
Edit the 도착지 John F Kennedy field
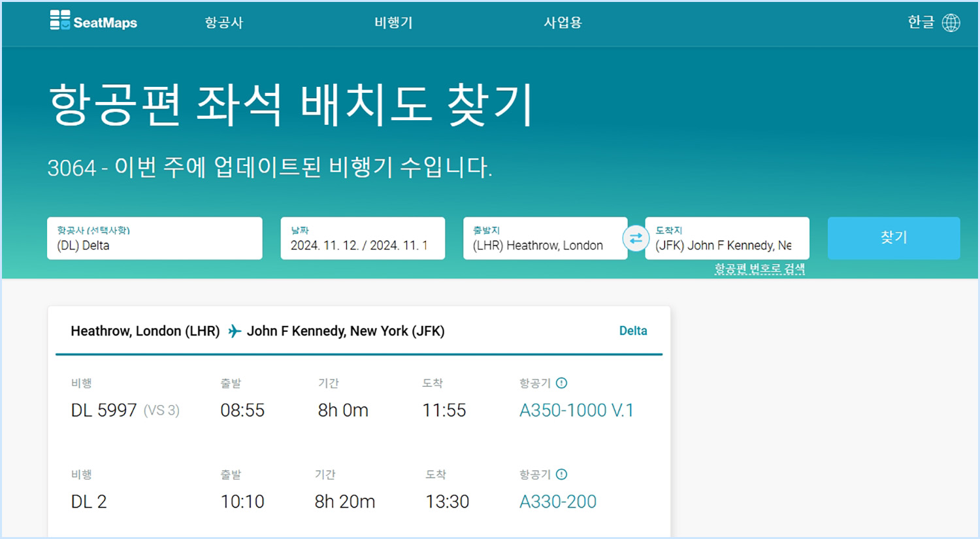[727, 238]
